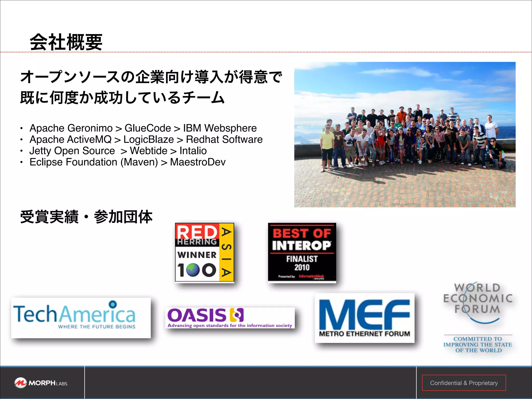This screenshot has height=399, width=532.
Task: Click the 'WHERE THE FUTURE BEGINS' tagline
Action: [x=97, y=327]
